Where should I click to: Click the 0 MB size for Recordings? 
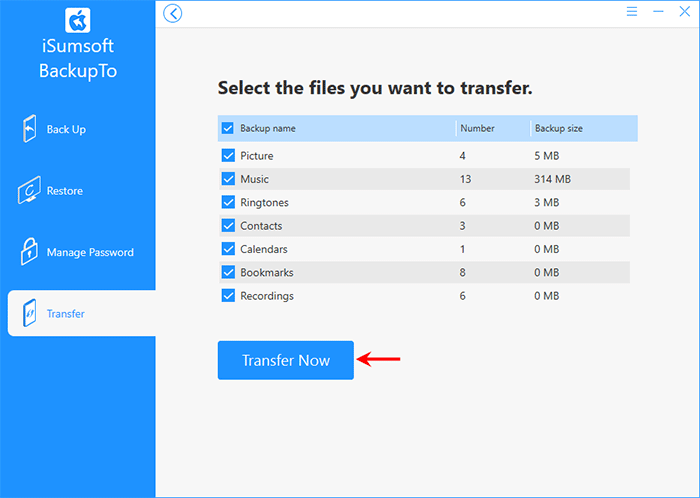click(547, 296)
